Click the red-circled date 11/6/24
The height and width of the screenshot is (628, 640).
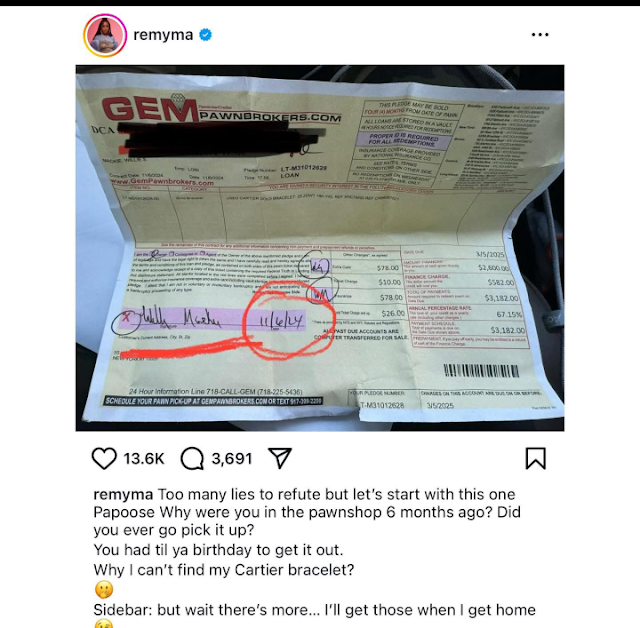coord(282,322)
